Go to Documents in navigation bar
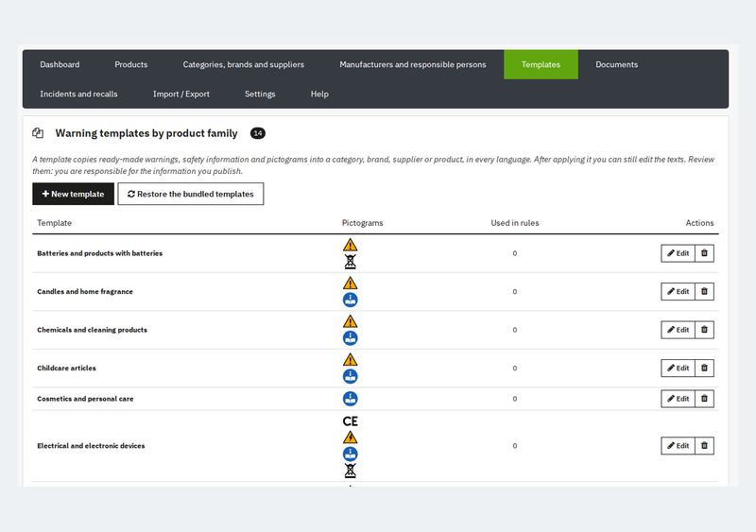Image resolution: width=756 pixels, height=532 pixels. coord(617,64)
